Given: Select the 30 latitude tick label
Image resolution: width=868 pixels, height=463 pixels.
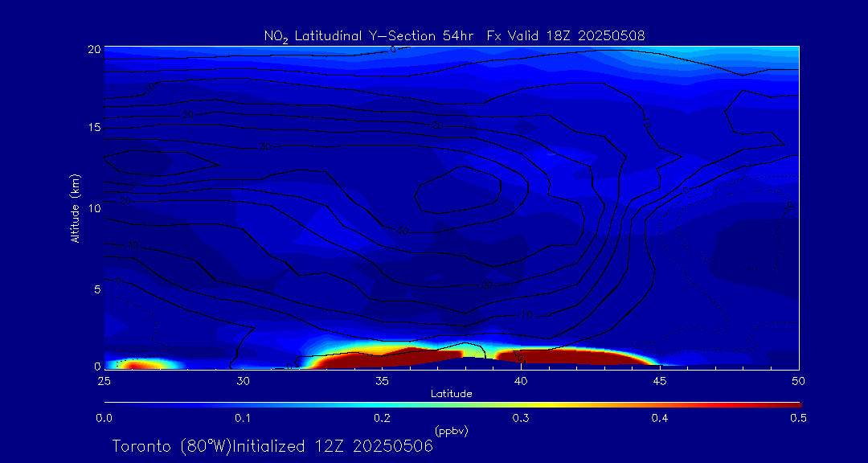Looking at the screenshot, I should point(244,379).
